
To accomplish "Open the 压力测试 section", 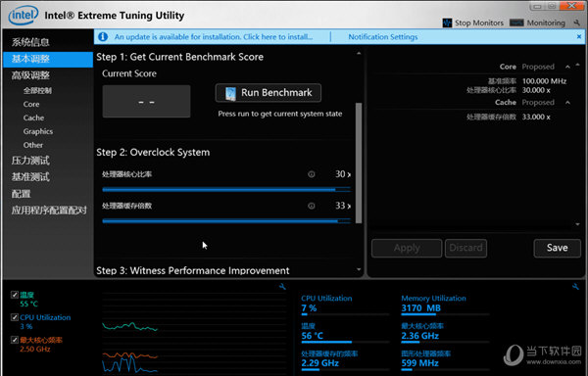I will 30,161.
